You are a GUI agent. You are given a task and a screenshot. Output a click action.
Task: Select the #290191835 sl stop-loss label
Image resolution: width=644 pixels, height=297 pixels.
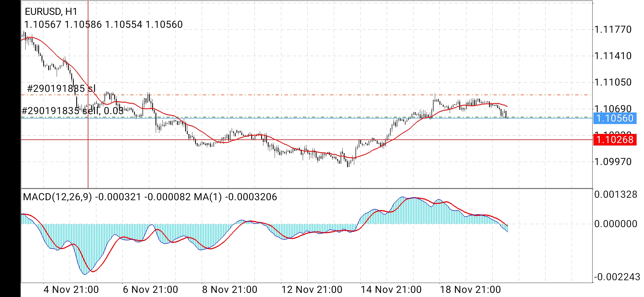click(61, 89)
